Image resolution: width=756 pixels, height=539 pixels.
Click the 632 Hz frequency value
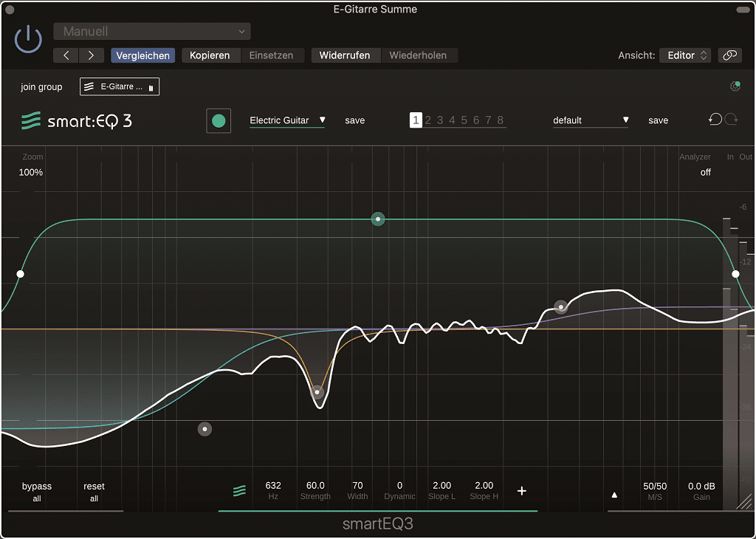point(273,486)
